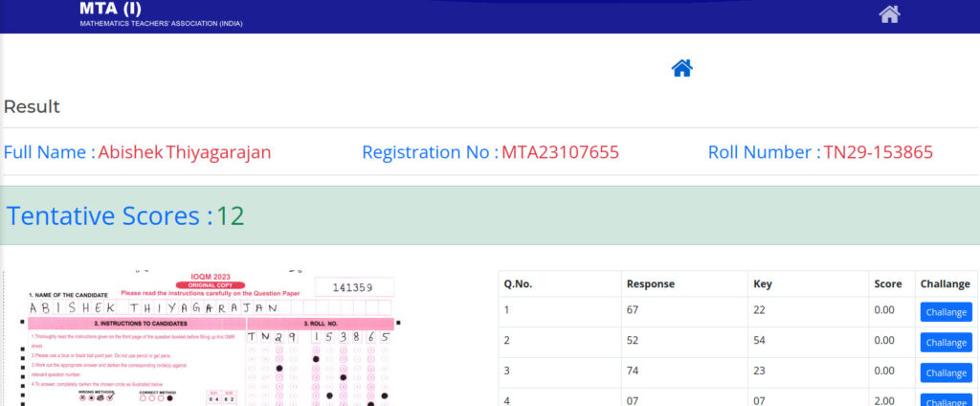Select the name Abishek Thiyagarajan
The image size is (980, 406).
pyautogui.click(x=185, y=152)
